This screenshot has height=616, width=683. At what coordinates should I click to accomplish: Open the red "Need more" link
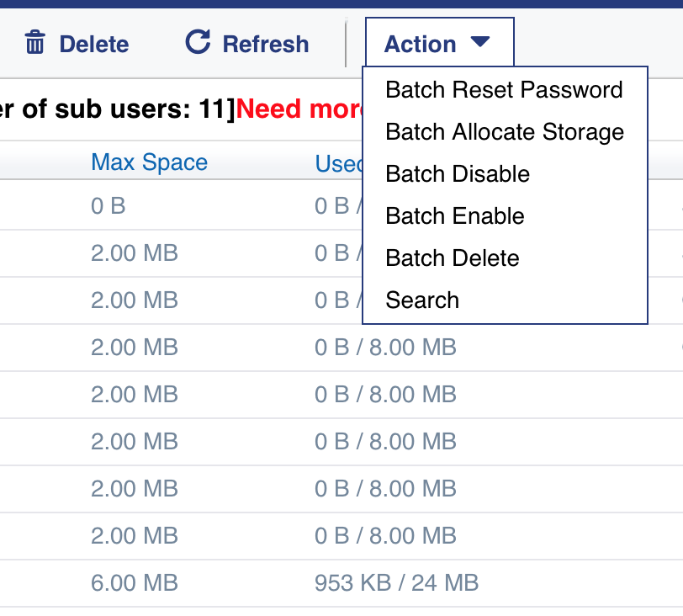(299, 109)
